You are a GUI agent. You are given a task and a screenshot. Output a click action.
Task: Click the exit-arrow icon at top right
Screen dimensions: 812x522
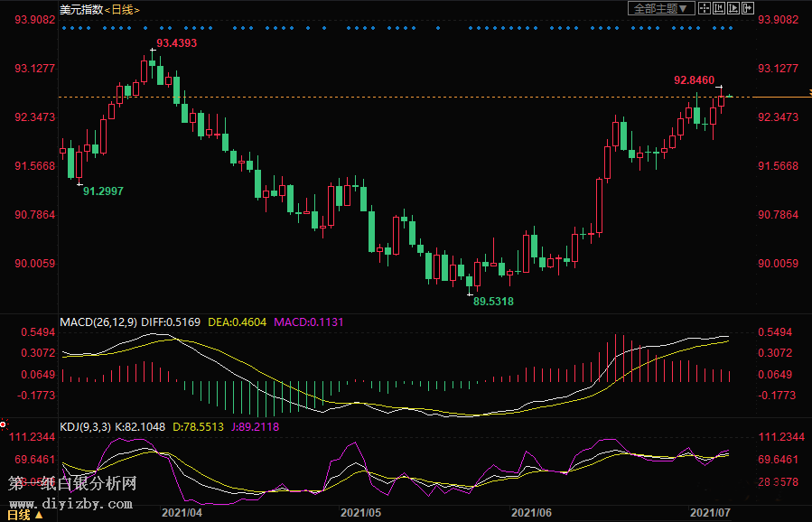pyautogui.click(x=748, y=9)
